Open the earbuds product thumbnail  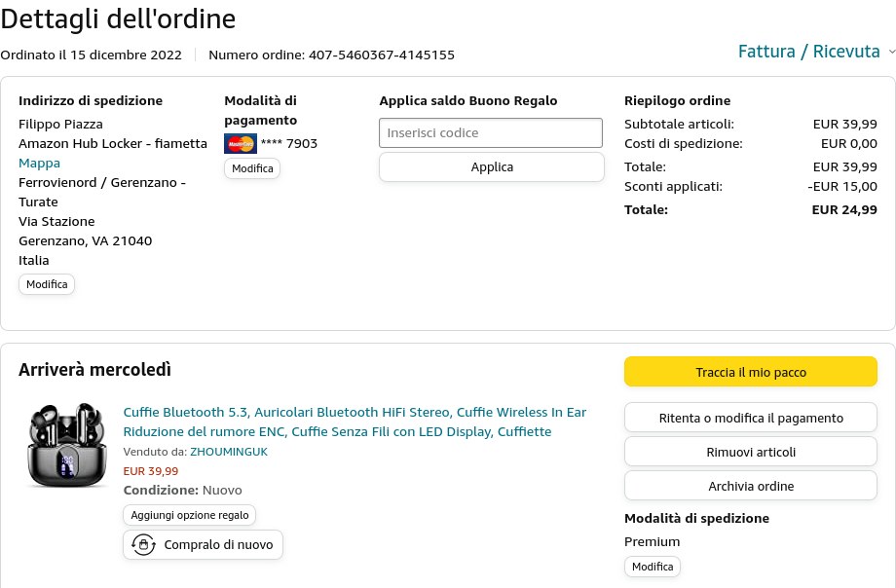point(67,448)
